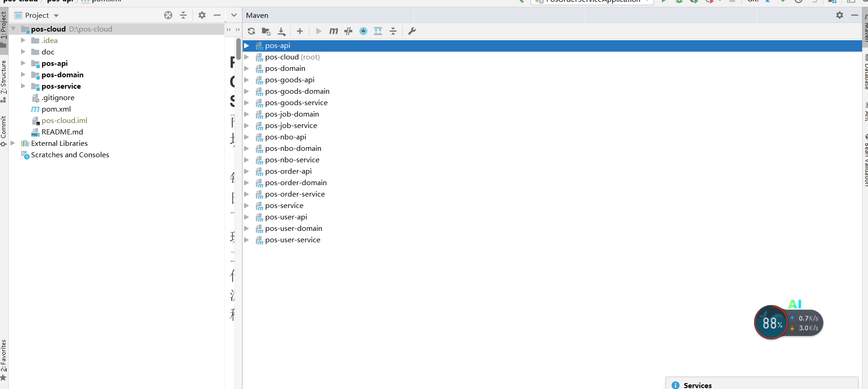The image size is (868, 389).
Task: Select pos-goods-service Maven project
Action: point(296,103)
